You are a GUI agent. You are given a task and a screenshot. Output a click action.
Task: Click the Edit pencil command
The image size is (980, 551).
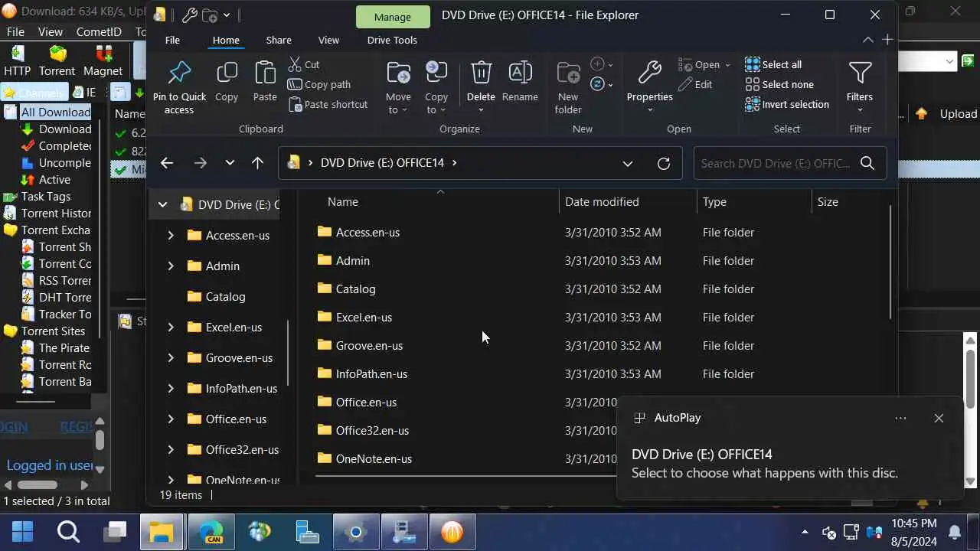coord(695,84)
